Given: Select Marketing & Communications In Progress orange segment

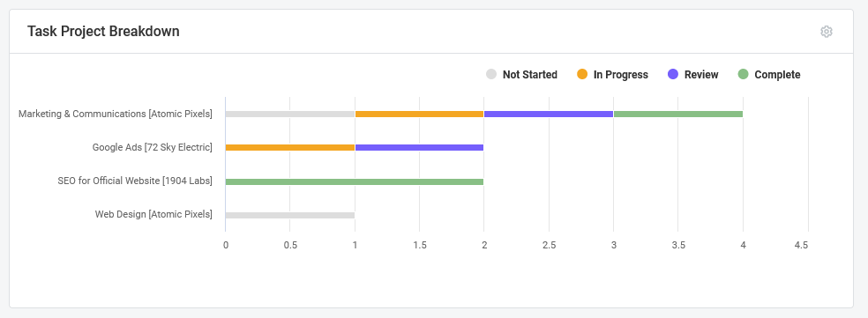Looking at the screenshot, I should pyautogui.click(x=420, y=114).
